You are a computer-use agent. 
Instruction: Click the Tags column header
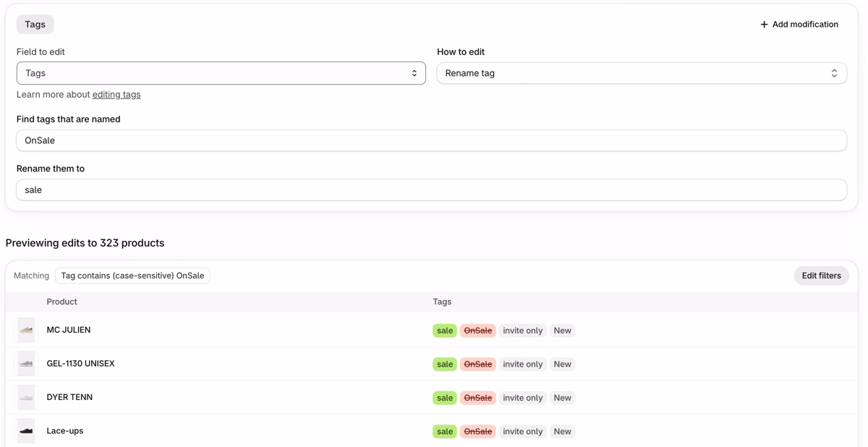(442, 302)
